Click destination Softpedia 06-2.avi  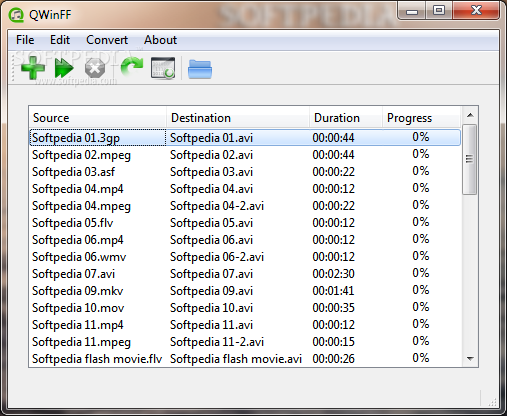217,257
